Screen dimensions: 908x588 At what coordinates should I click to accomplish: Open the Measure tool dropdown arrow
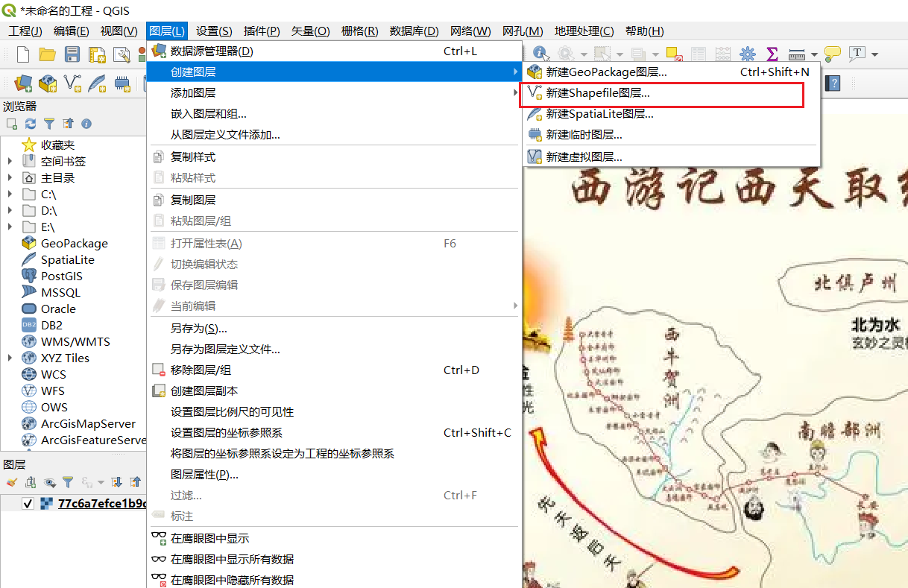pos(814,54)
